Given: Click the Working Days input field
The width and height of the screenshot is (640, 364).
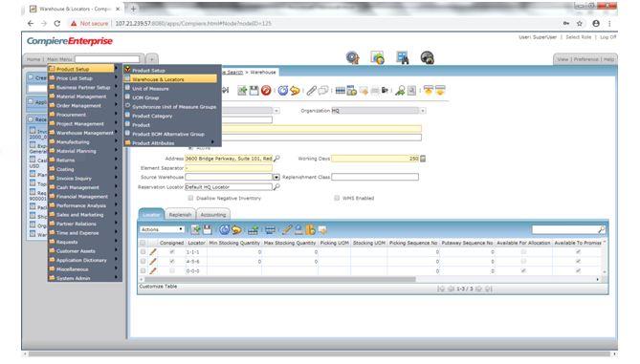Looking at the screenshot, I should 375,159.
